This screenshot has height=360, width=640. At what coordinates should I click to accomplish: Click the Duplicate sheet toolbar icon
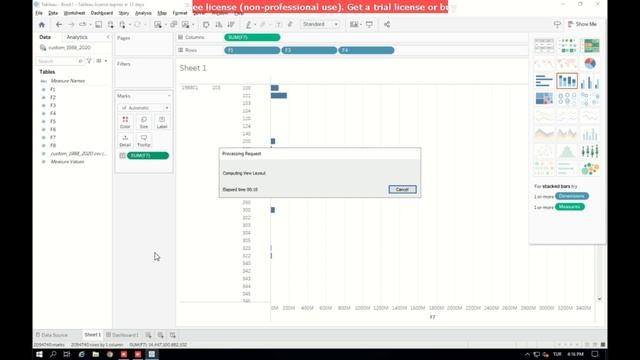[x=173, y=24]
